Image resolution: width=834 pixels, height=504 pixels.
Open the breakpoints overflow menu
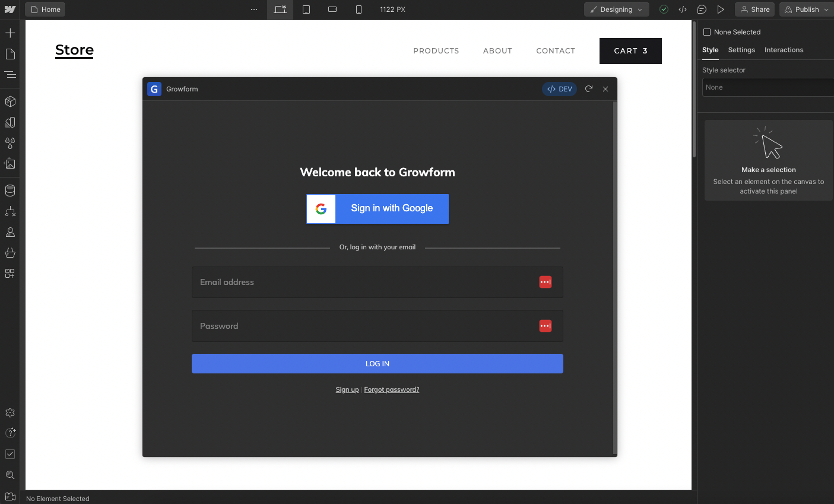tap(254, 9)
